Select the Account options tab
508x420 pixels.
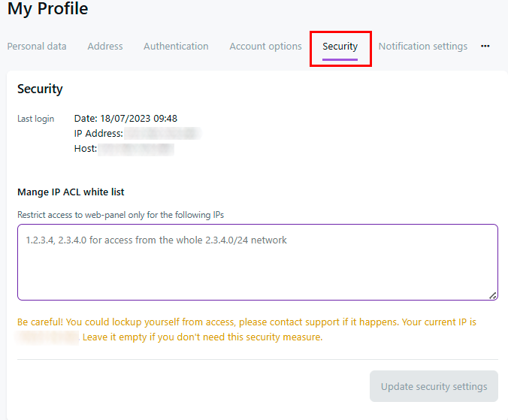(x=265, y=47)
